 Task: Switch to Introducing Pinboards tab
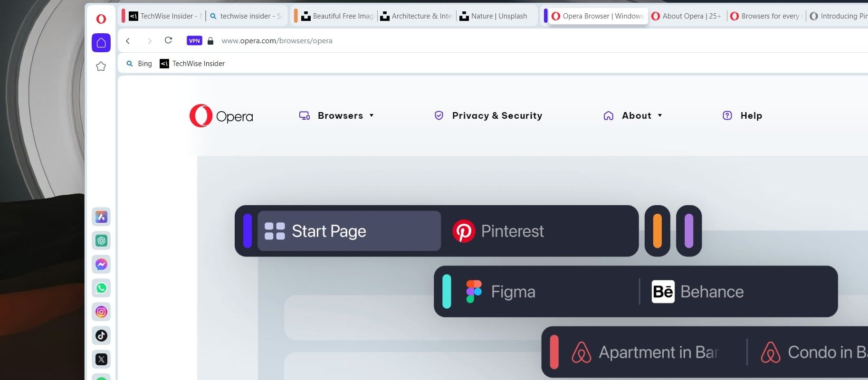click(x=838, y=16)
